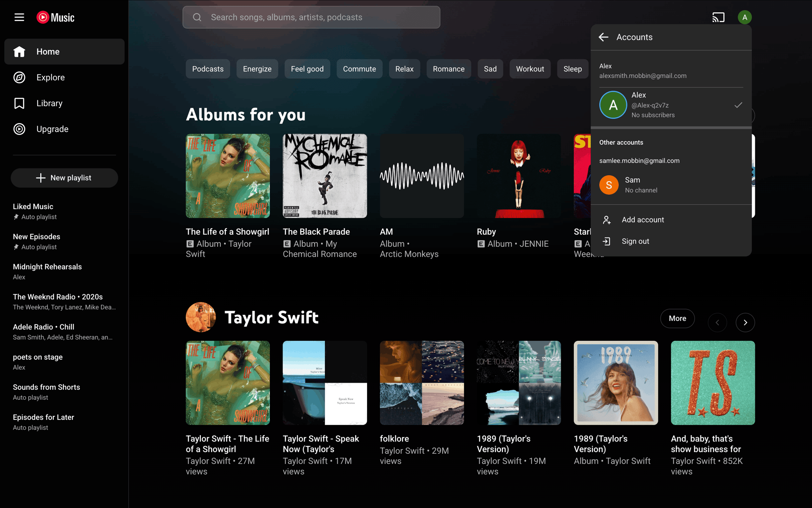Click the Albums for you heading
This screenshot has width=812, height=508.
coord(246,115)
